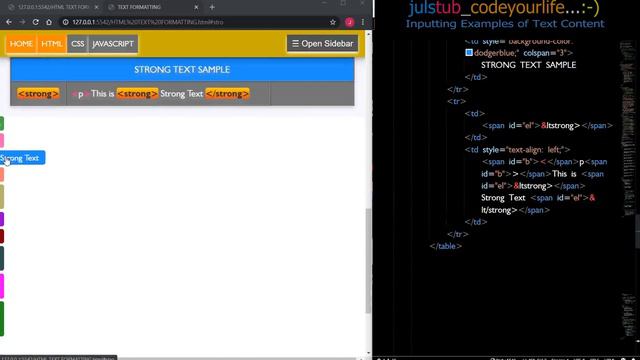Go back in the browser
The width and height of the screenshot is (640, 360).
(9, 22)
